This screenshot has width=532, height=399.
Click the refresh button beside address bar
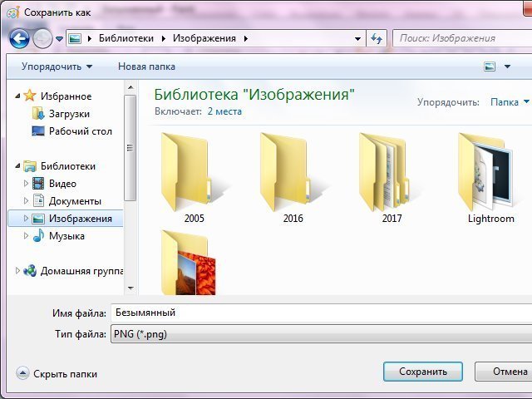click(377, 38)
